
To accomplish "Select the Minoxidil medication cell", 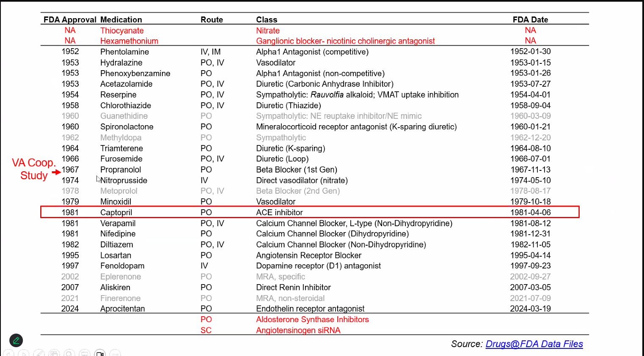I will pos(116,202).
